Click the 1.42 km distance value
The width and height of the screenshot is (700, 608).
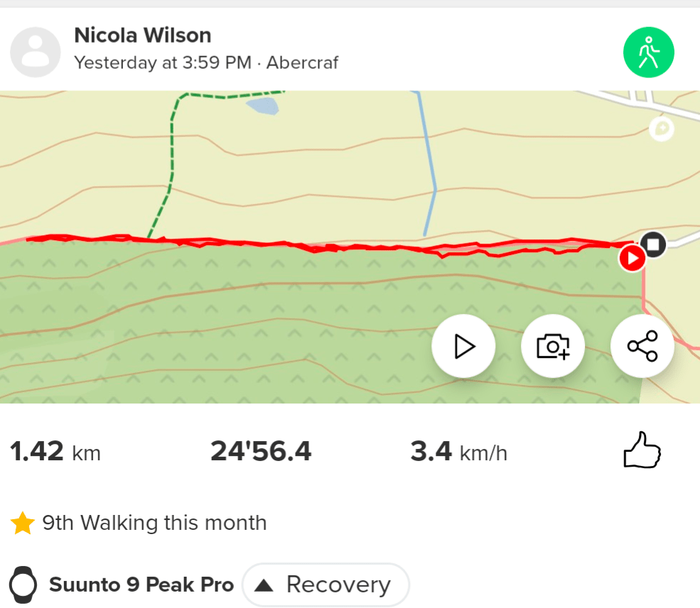55,451
